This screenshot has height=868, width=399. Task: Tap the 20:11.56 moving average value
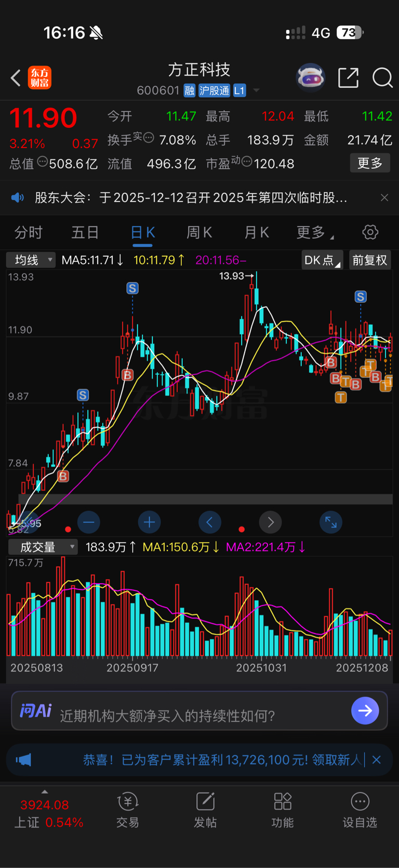tap(221, 260)
